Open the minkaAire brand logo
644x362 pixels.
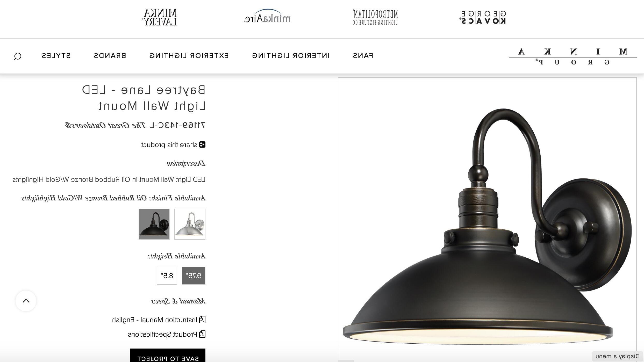pos(267,16)
